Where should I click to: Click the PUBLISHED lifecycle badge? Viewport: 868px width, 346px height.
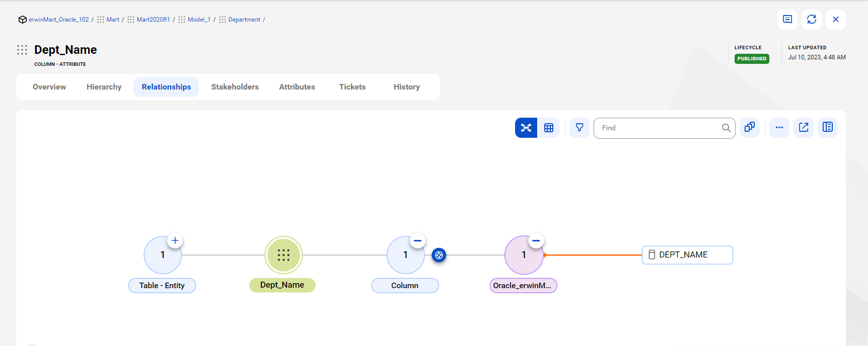[x=752, y=59]
